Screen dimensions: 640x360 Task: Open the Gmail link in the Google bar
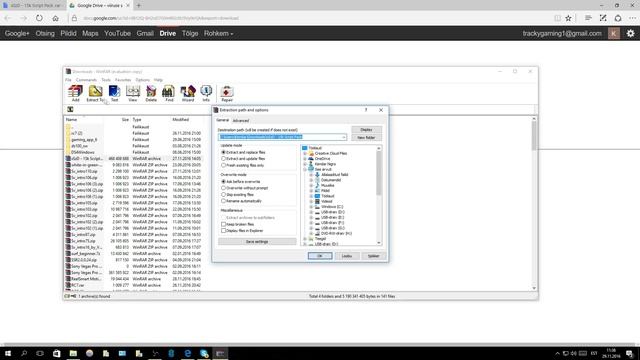click(x=145, y=33)
